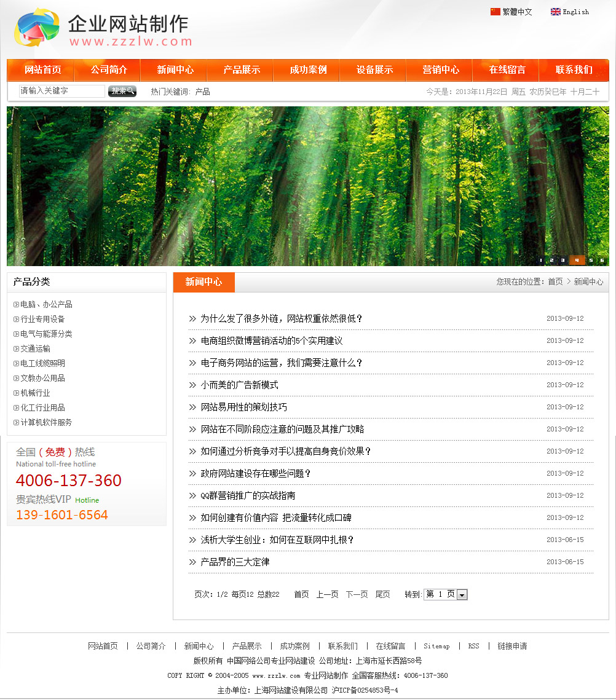
Task: Click the arrow icon before 小而美的广告新模式
Action: (192, 385)
